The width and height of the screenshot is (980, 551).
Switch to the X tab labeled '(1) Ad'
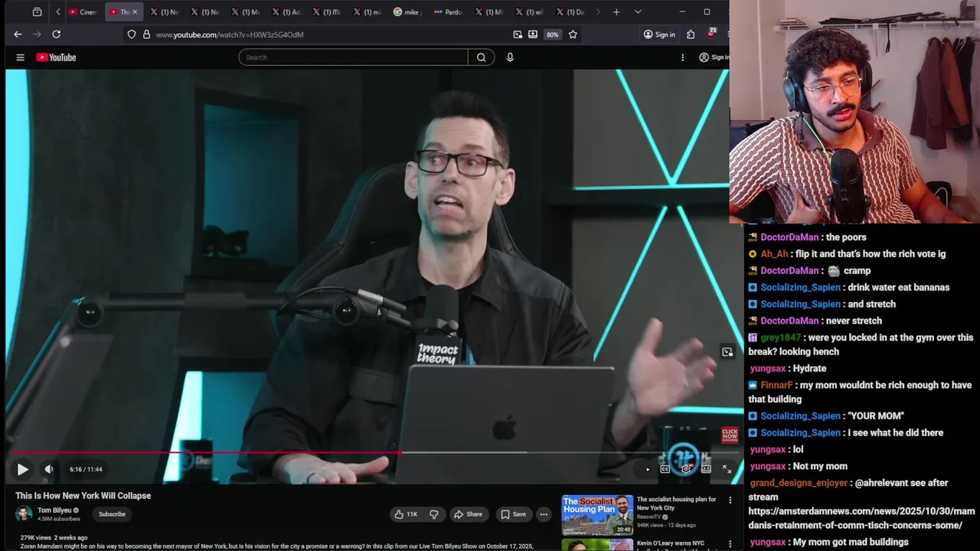click(286, 12)
